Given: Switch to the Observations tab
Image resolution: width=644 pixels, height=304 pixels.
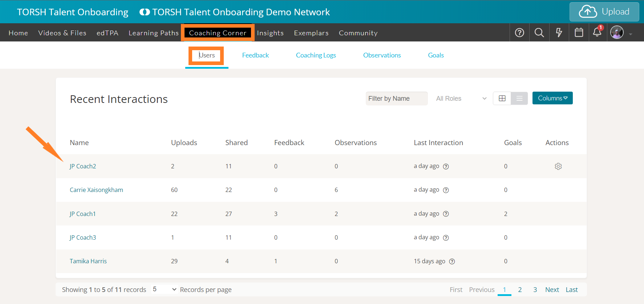Looking at the screenshot, I should pos(382,55).
